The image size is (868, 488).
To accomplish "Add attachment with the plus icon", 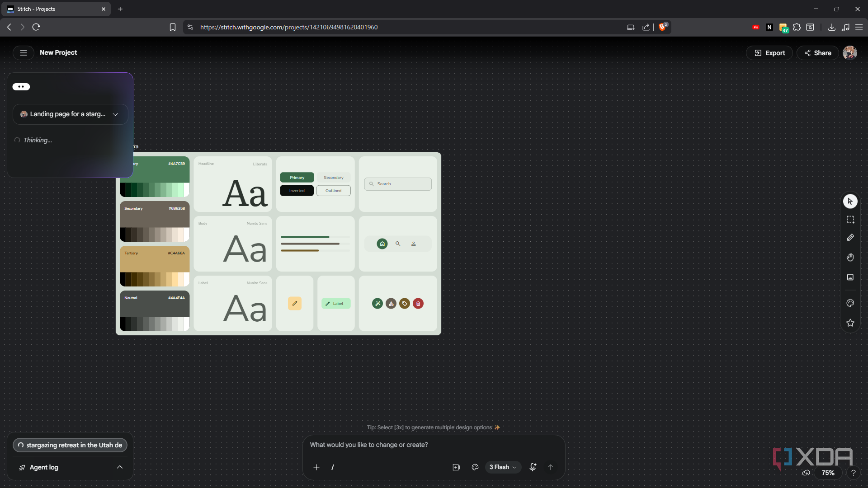I will (x=316, y=467).
